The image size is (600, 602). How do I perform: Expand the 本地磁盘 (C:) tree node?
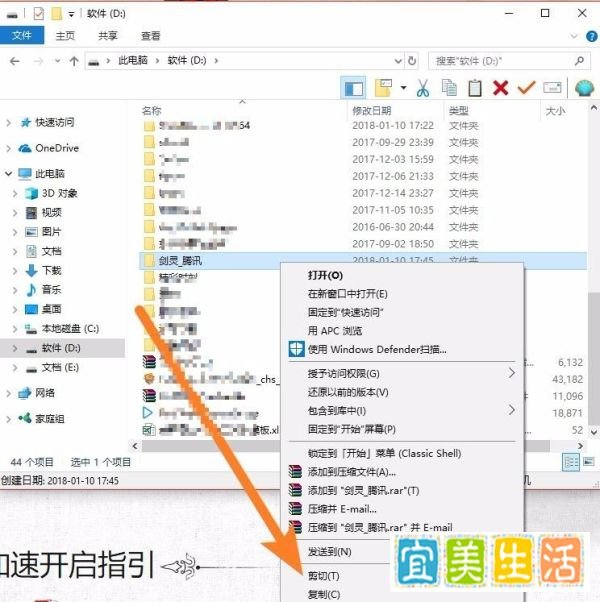(x=15, y=329)
